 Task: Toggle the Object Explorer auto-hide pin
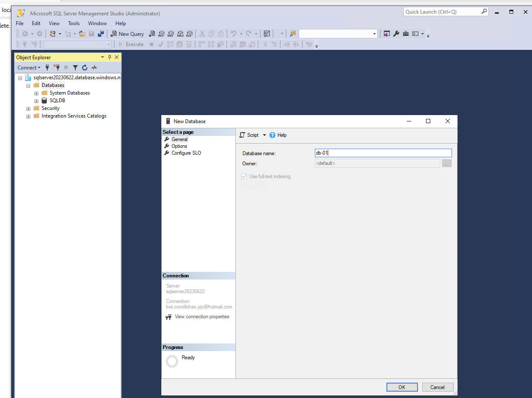[109, 57]
